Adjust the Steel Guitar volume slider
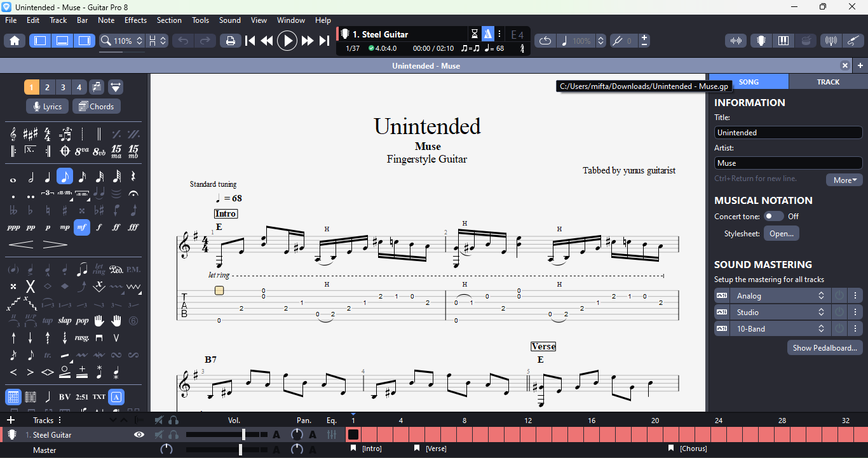 226,435
